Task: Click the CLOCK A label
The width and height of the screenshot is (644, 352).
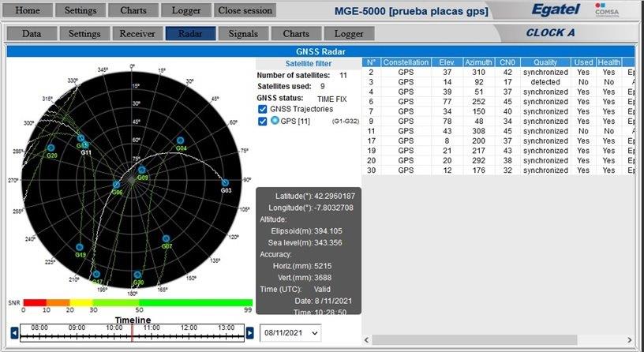Action: coord(550,33)
